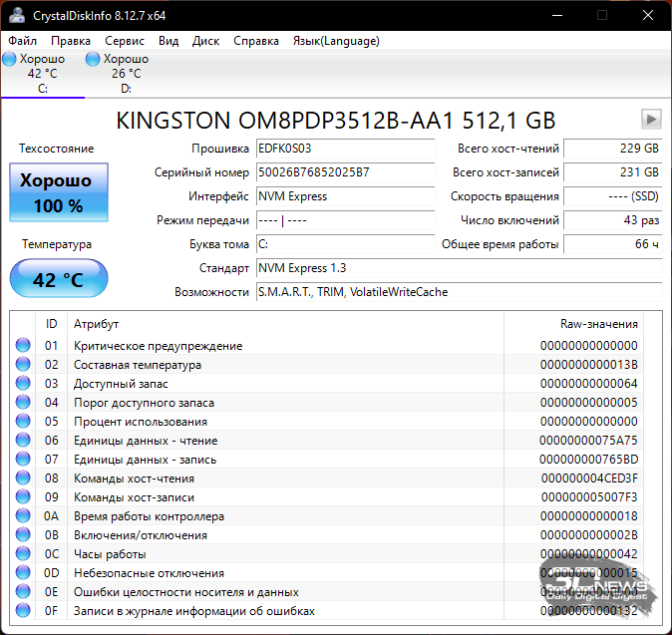Click the Скорость вращения value ---- (SSD)
Screen dimensions: 672x635
(613, 196)
